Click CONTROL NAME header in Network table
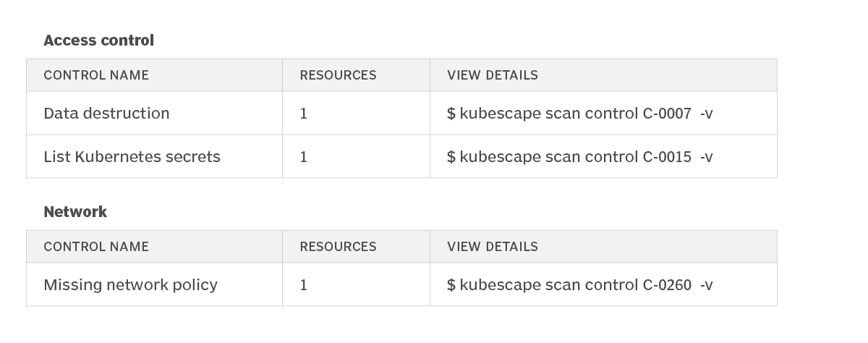This screenshot has height=343, width=868. (96, 247)
